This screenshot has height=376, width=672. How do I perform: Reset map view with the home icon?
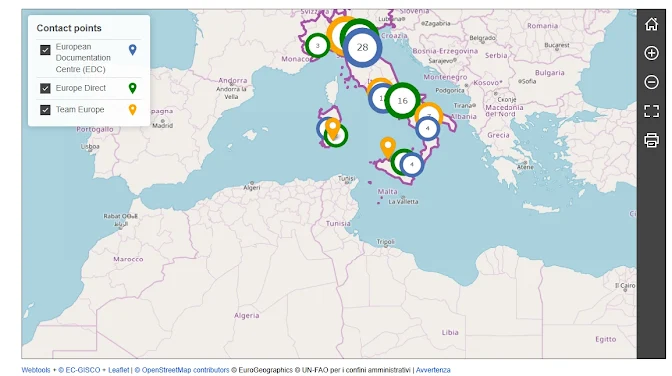coord(651,24)
